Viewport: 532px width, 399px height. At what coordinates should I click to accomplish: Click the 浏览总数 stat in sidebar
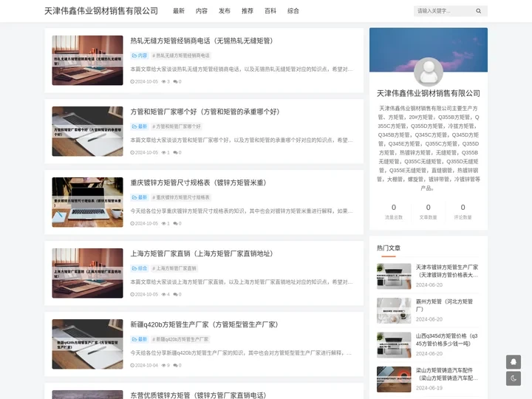pos(394,211)
